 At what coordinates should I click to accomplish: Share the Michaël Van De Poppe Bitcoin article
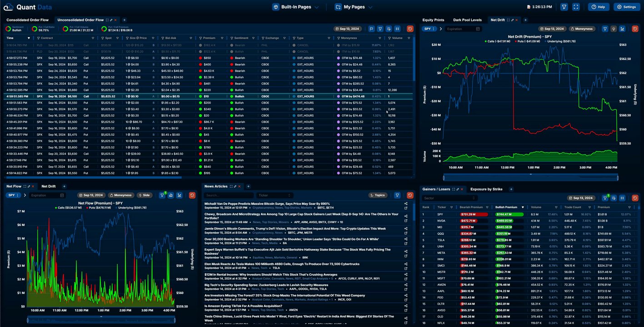tap(406, 204)
